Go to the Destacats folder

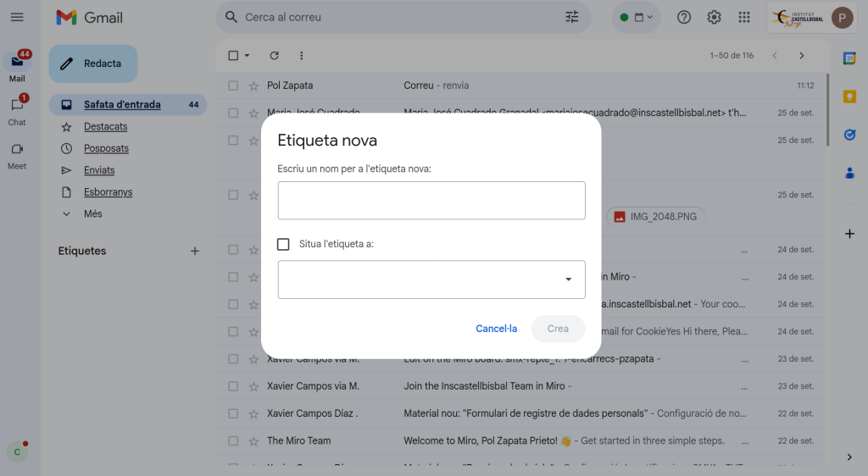(x=105, y=126)
